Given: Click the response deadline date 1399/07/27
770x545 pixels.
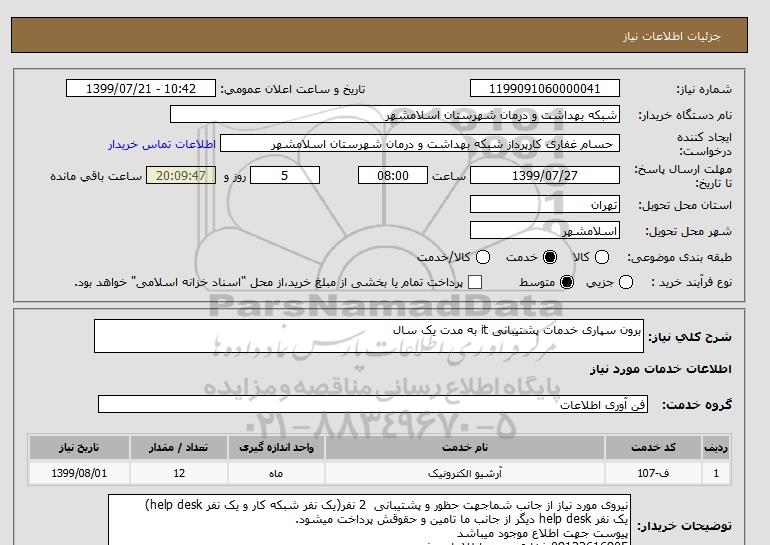Looking at the screenshot, I should tap(545, 175).
